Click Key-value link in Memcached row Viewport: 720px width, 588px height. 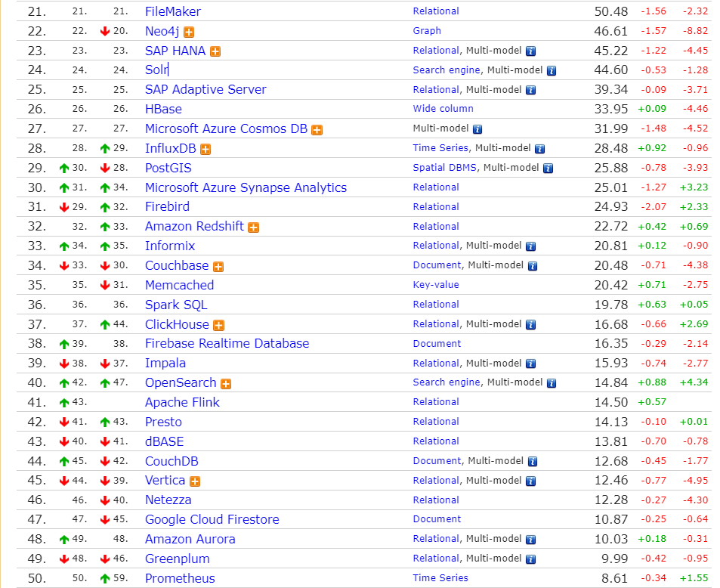(x=436, y=285)
